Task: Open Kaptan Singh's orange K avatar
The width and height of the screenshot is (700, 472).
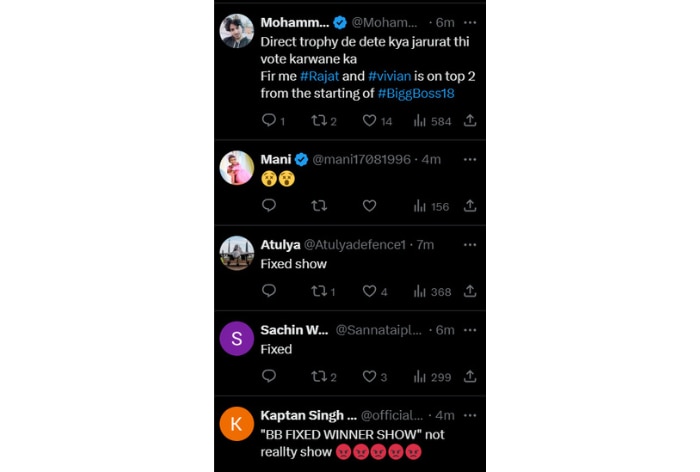Action: click(x=237, y=423)
